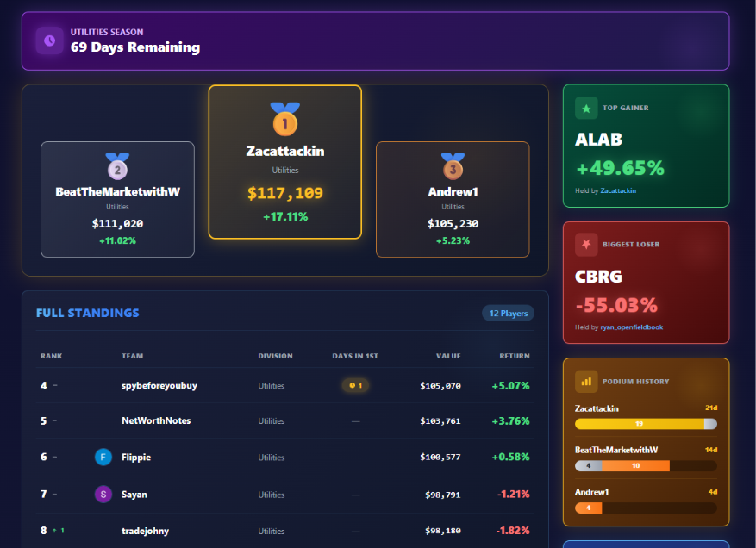Select team name NetWorthNotes
Screen dimensions: 756x548
(156, 420)
